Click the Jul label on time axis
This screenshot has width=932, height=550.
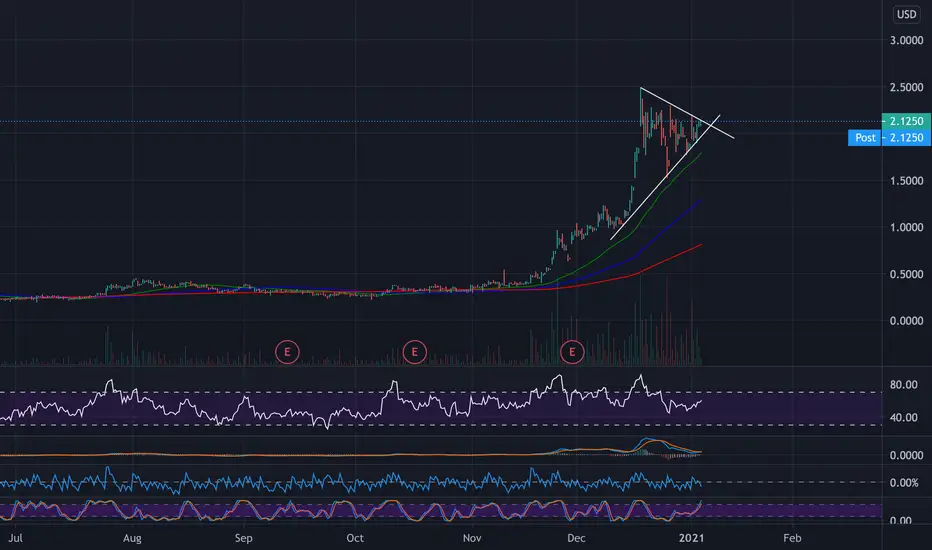tap(15, 538)
